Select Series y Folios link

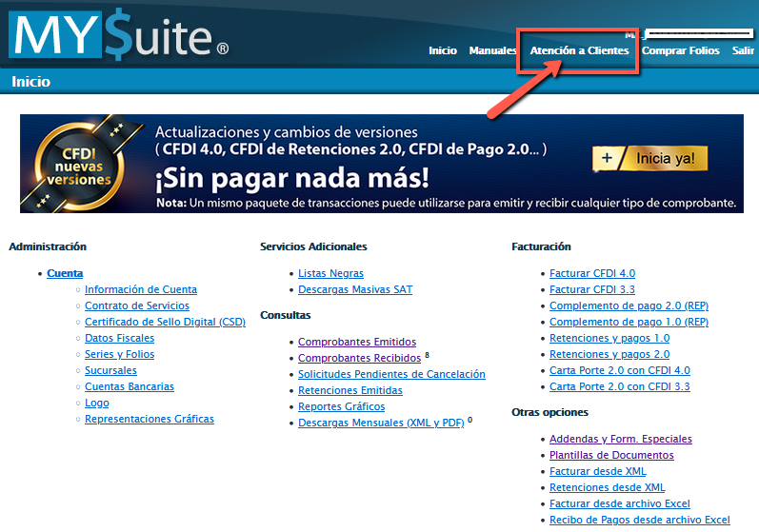click(x=119, y=354)
